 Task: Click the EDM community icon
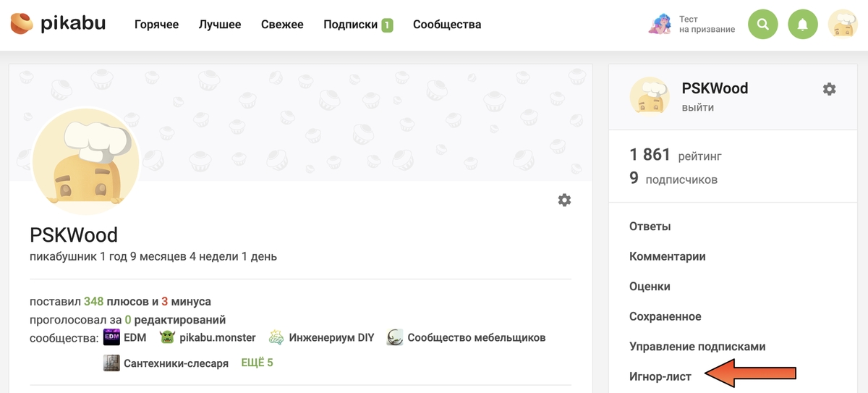point(111,337)
